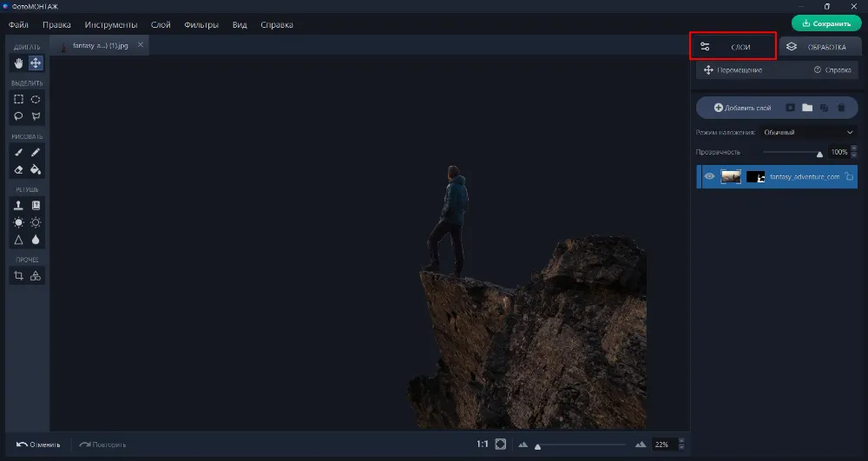Image resolution: width=868 pixels, height=461 pixels.
Task: Click the Прозрачность opacity slider handle
Action: pyautogui.click(x=819, y=153)
